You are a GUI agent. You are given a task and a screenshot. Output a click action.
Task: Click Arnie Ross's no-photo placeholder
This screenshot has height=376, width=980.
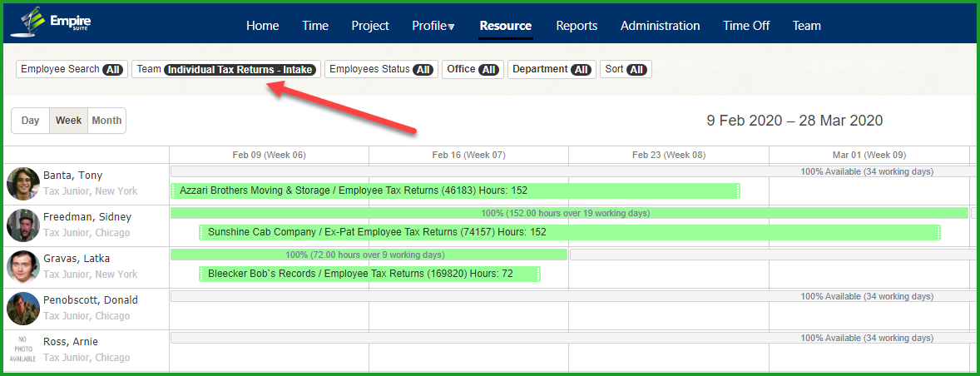23,349
